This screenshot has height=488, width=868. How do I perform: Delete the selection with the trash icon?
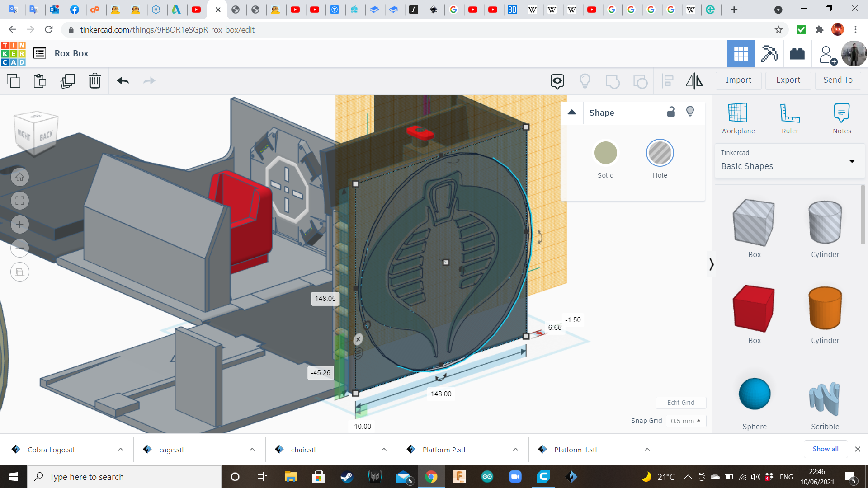pos(95,81)
